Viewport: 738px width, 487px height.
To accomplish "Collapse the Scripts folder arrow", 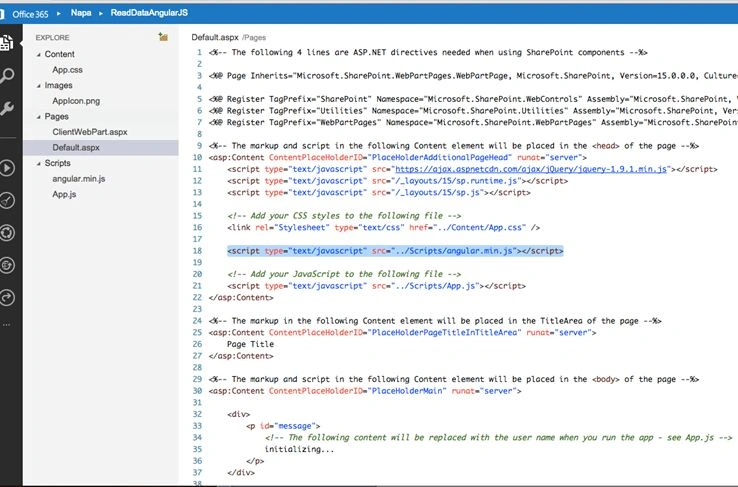I will click(x=39, y=164).
